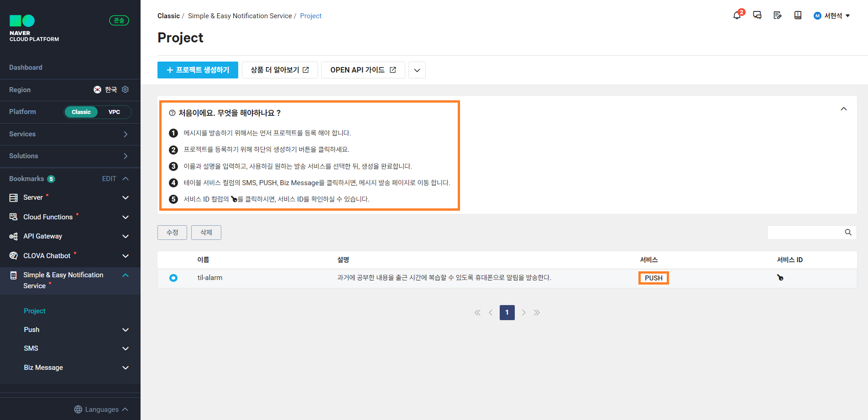868x420 pixels.
Task: Collapse the 처음이에요 help panel
Action: pos(844,109)
